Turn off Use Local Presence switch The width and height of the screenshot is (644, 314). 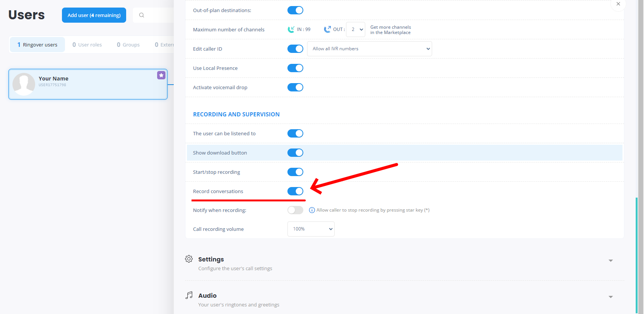pyautogui.click(x=295, y=68)
